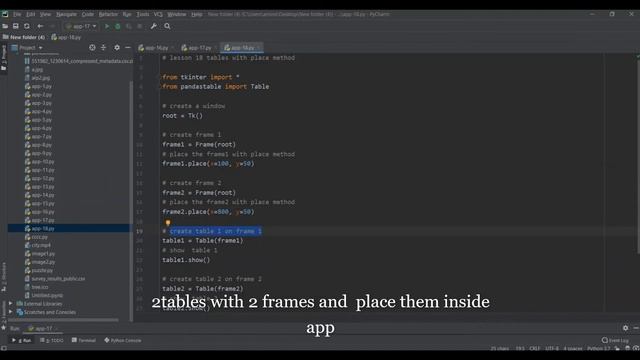Click the line 'table1 = Table(frame1)'
640x360 pixels.
[202, 240]
